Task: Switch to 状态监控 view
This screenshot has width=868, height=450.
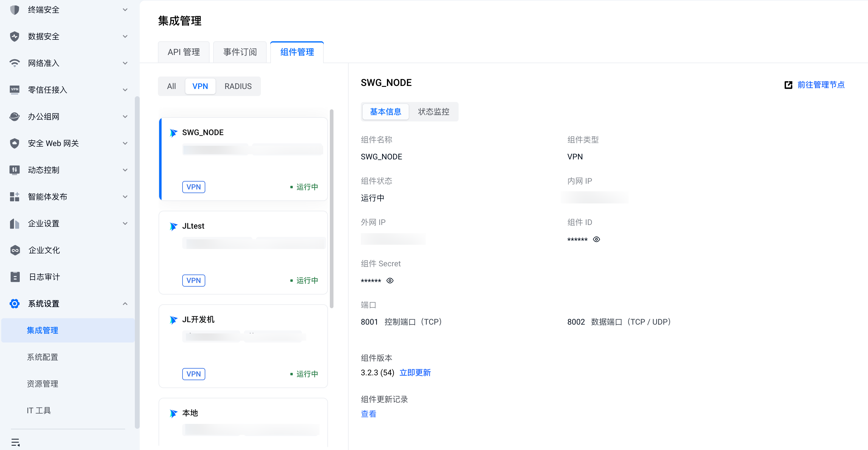Action: [x=433, y=112]
